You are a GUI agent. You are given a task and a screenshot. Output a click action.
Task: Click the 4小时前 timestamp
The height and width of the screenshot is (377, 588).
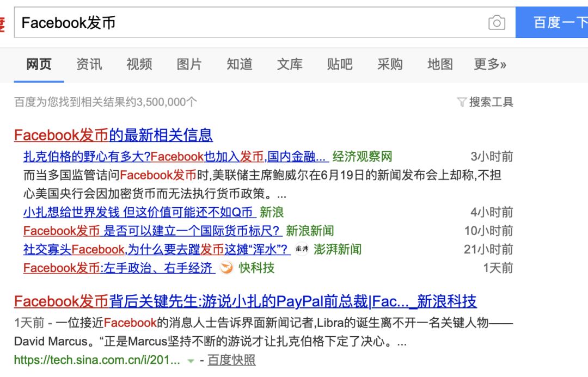click(x=492, y=213)
